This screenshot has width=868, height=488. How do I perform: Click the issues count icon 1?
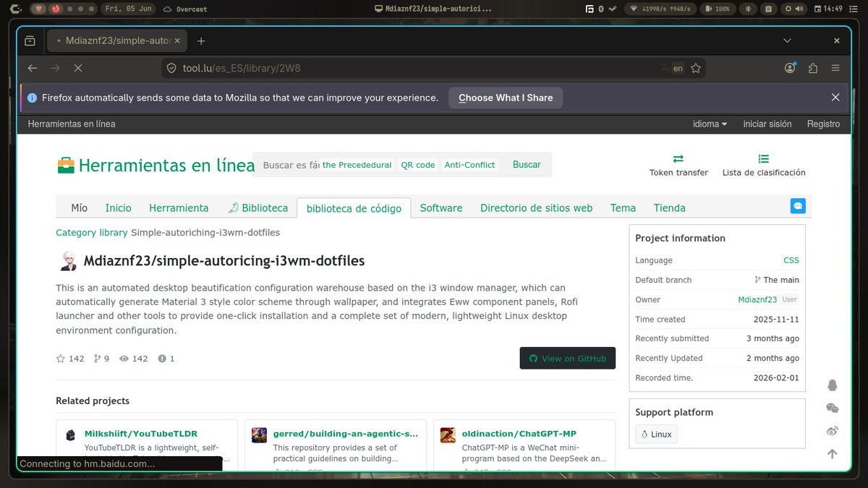point(162,359)
